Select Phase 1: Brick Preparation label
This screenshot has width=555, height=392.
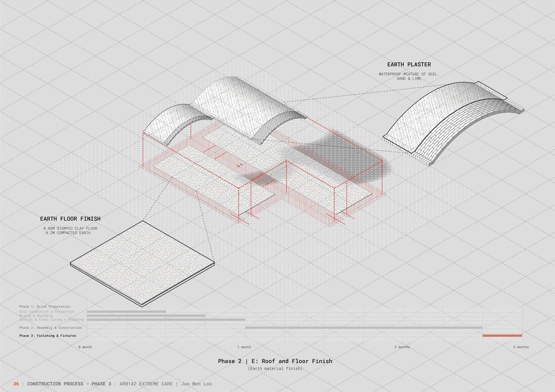point(45,306)
